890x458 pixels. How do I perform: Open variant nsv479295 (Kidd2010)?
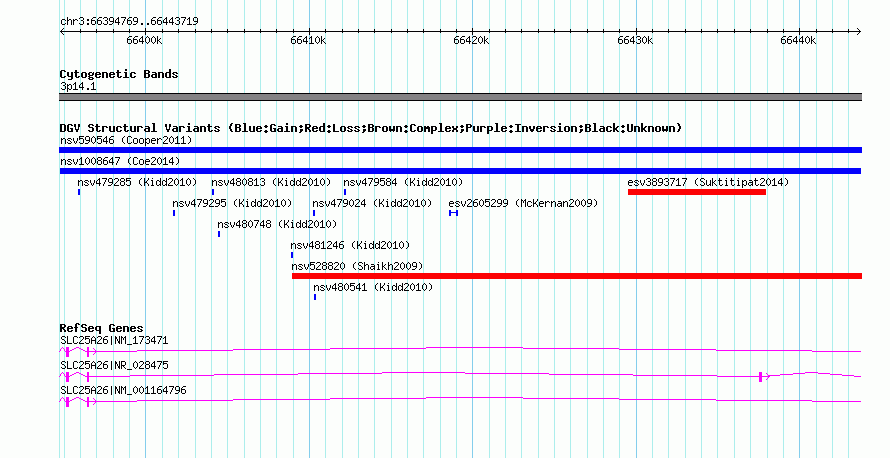232,203
